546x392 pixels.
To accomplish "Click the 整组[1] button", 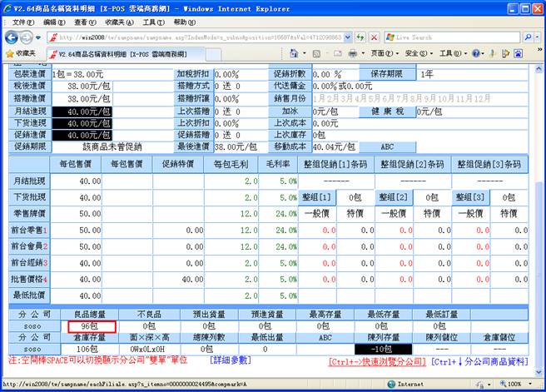I will click(316, 196).
